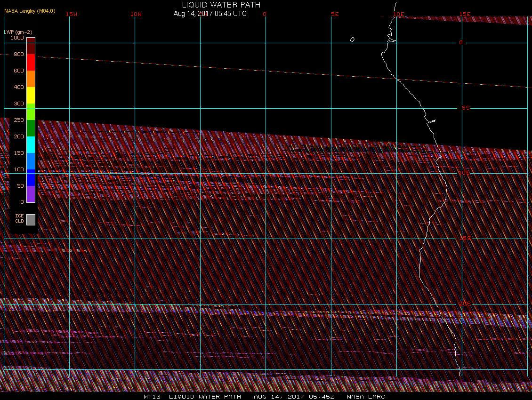Click the purple 50-0 legend swatch
The height and width of the screenshot is (400, 532).
[31, 194]
